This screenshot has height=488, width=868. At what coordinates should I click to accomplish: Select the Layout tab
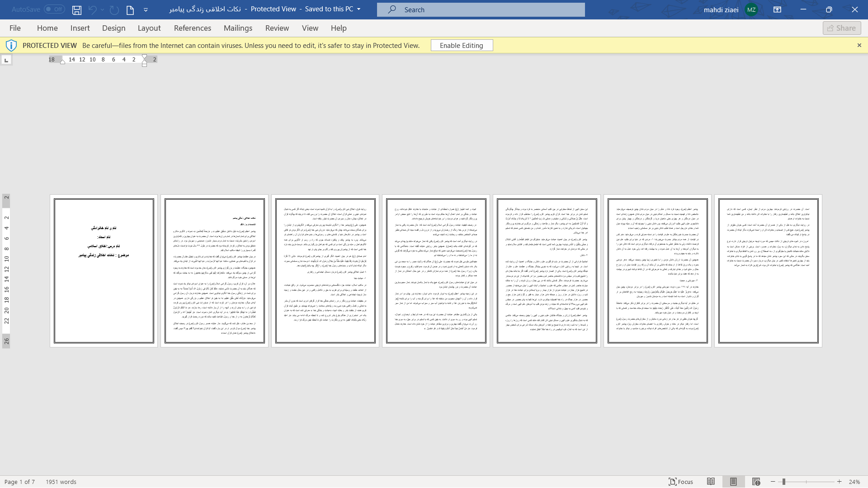pyautogui.click(x=149, y=28)
